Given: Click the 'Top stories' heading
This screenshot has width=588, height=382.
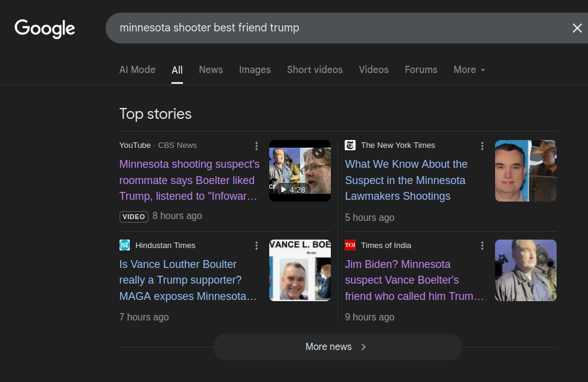Looking at the screenshot, I should click(x=155, y=114).
